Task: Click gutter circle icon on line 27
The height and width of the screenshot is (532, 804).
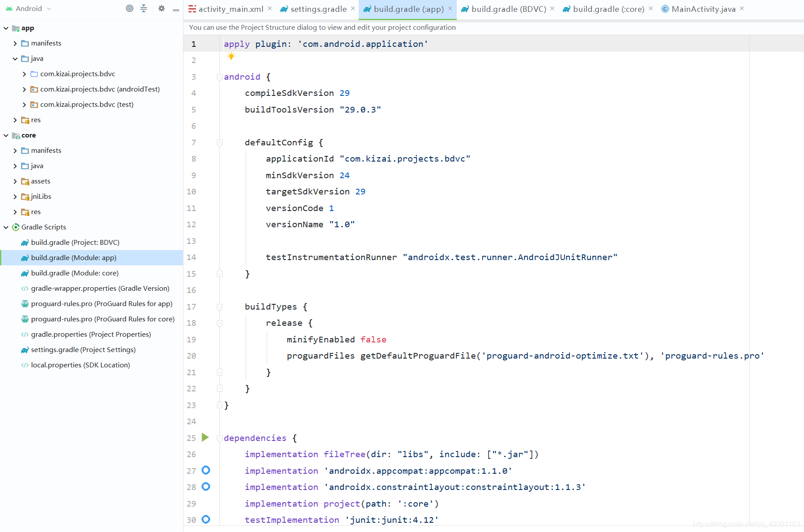Action: pos(206,470)
